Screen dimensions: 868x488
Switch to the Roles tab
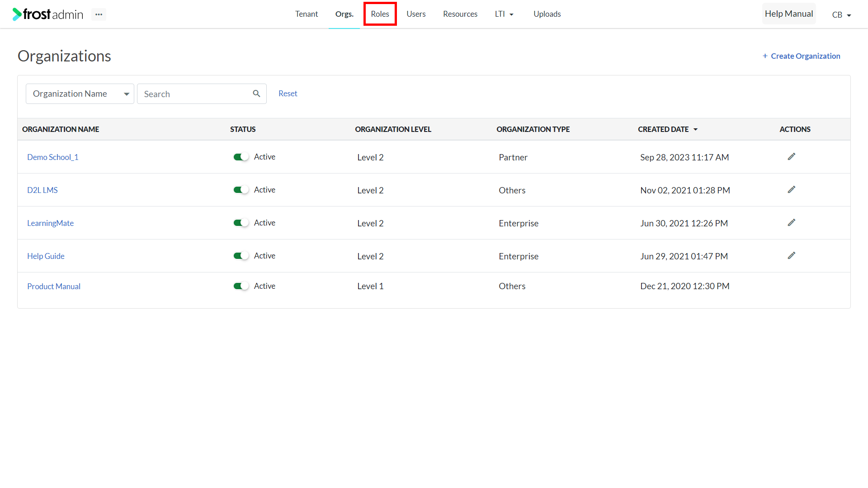[380, 14]
